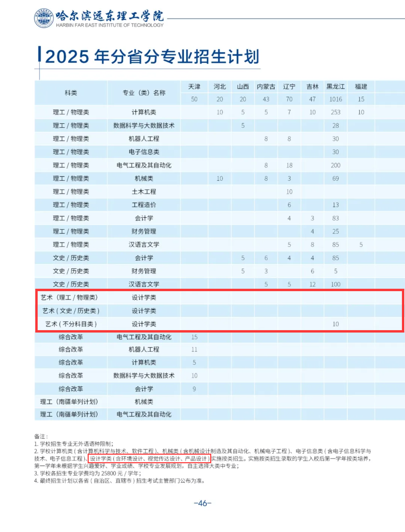Click the value 9 in the 综合改革 会计学 row
Image resolution: width=405 pixels, height=532 pixels.
tap(194, 389)
